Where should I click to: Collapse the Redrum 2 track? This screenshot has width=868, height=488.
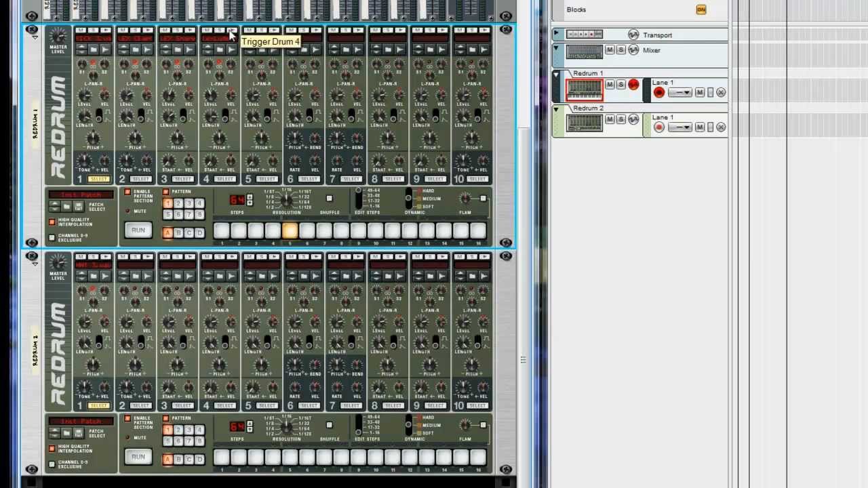556,109
